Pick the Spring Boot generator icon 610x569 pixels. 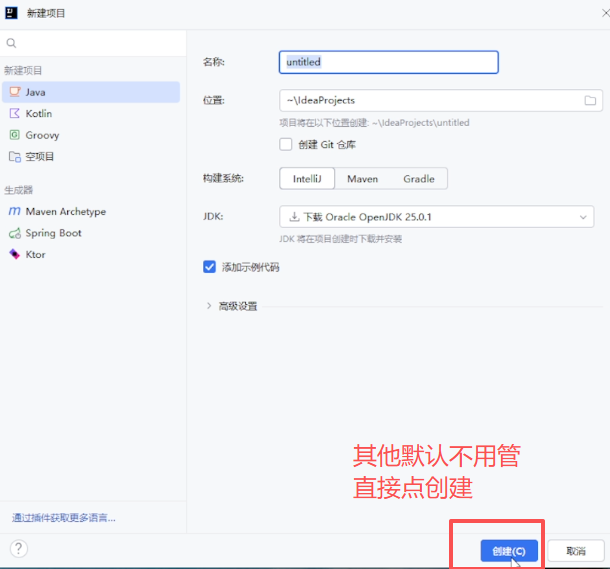(15, 233)
